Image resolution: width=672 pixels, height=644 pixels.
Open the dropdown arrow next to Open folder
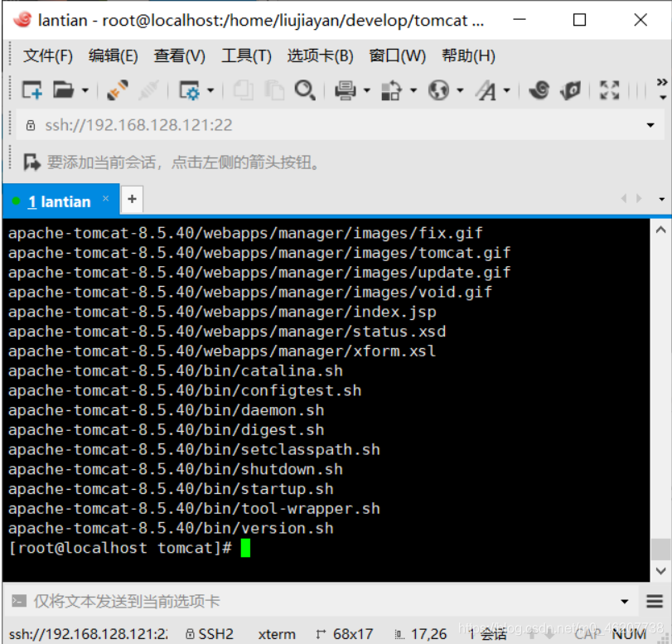click(x=85, y=90)
